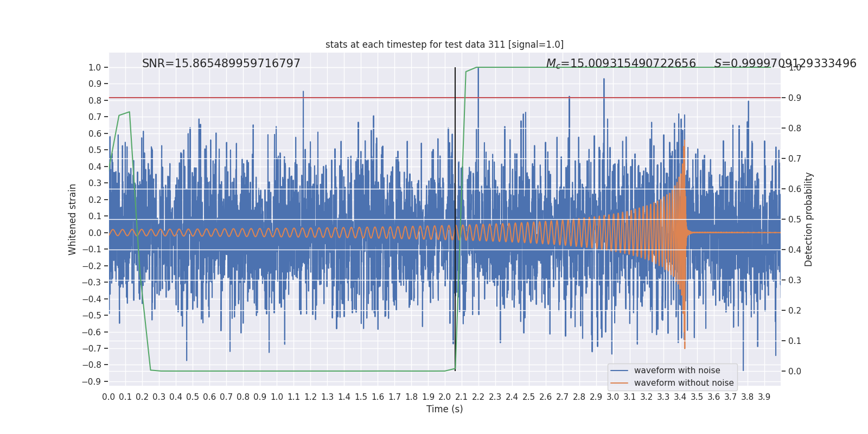The image size is (868, 434).
Task: Click the whitened strain tick label 1.0
Action: [95, 67]
